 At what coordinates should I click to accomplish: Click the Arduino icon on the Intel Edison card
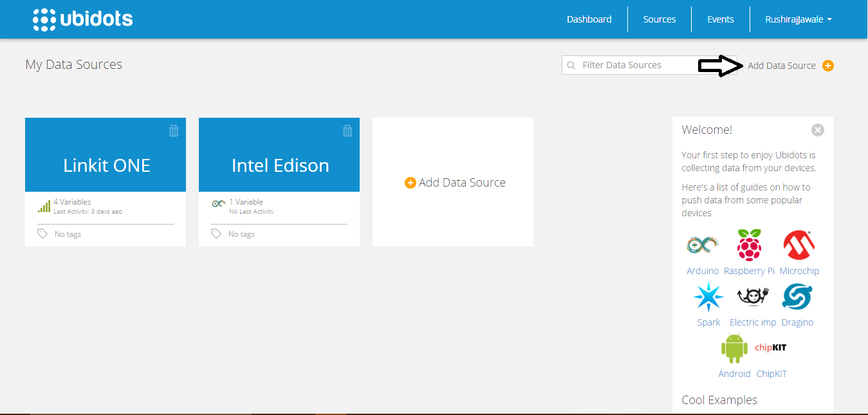click(x=218, y=204)
